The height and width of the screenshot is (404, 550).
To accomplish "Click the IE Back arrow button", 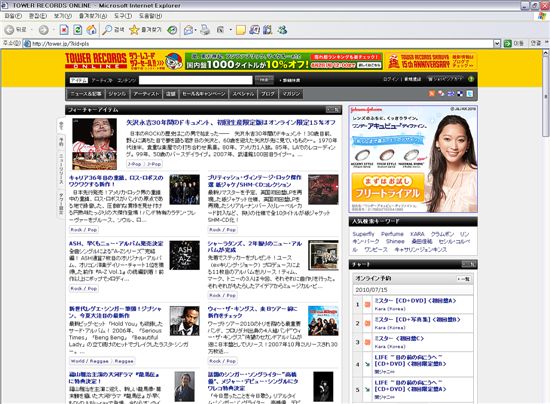I will [9, 30].
